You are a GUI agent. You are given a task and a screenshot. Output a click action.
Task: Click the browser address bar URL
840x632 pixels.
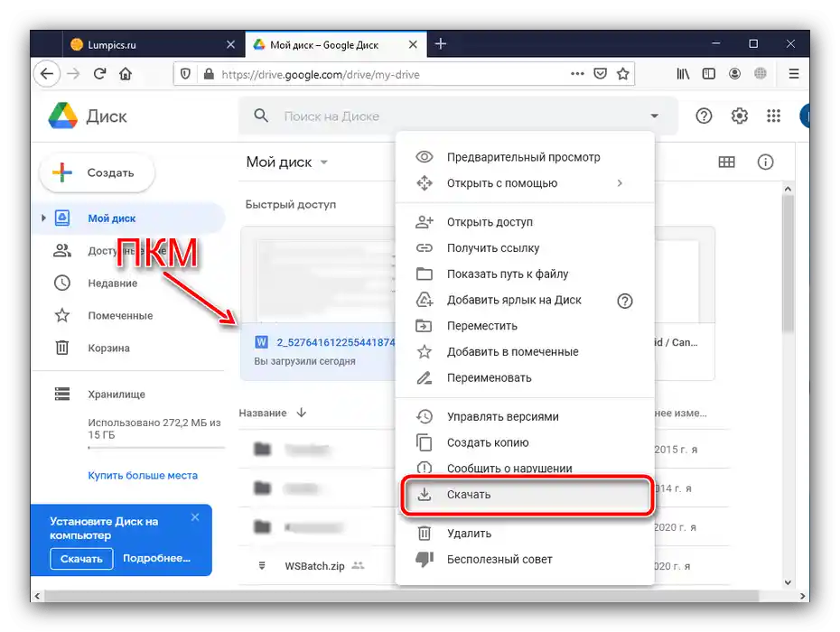click(x=321, y=74)
